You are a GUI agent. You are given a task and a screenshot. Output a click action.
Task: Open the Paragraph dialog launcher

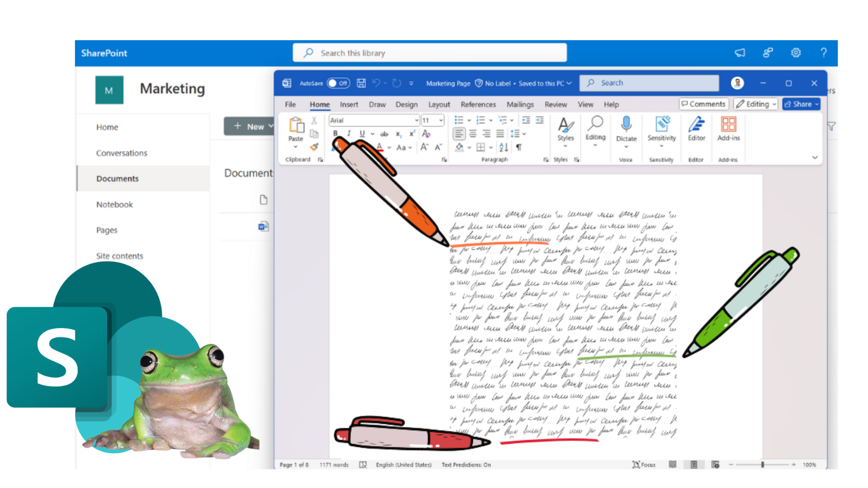(x=546, y=160)
